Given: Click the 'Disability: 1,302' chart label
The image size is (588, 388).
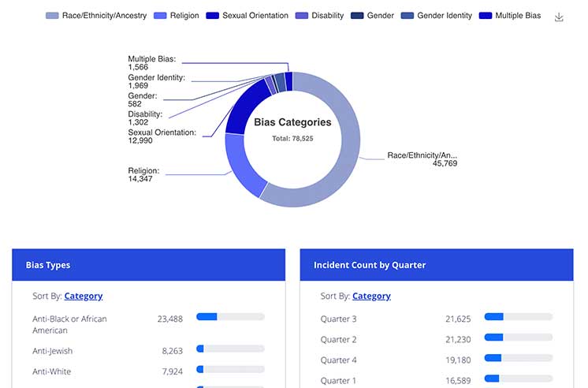Looking at the screenshot, I should (145, 118).
